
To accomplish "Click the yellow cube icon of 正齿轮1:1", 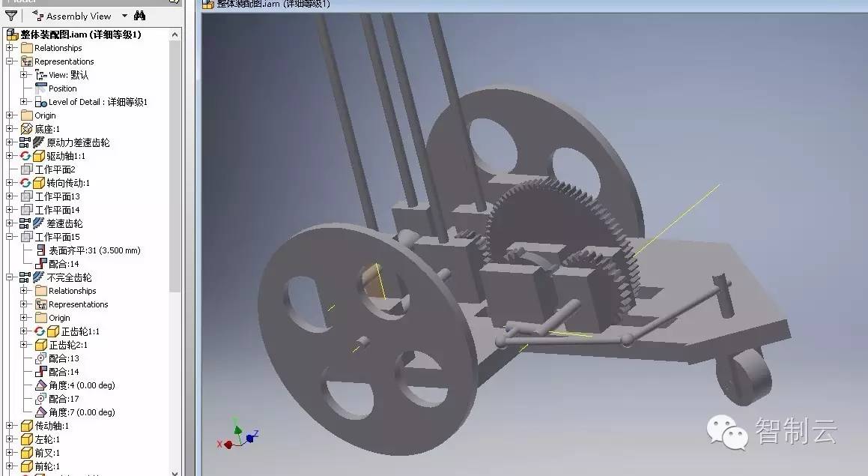I will pos(53,331).
